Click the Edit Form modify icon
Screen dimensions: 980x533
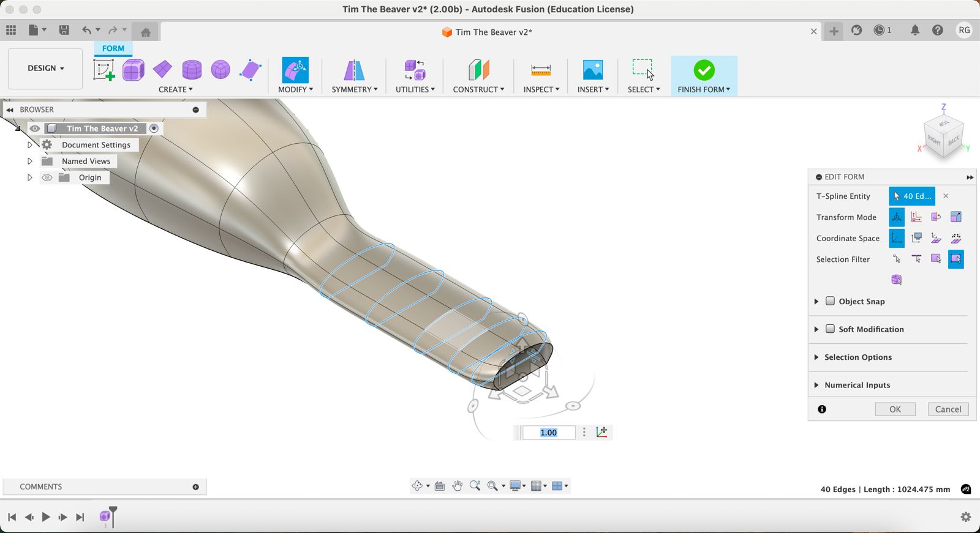295,70
